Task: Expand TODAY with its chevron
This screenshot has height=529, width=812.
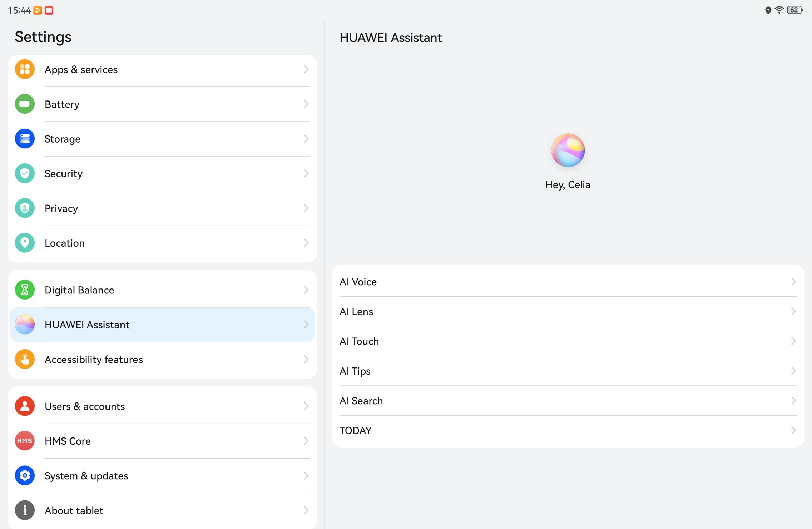Action: [793, 430]
